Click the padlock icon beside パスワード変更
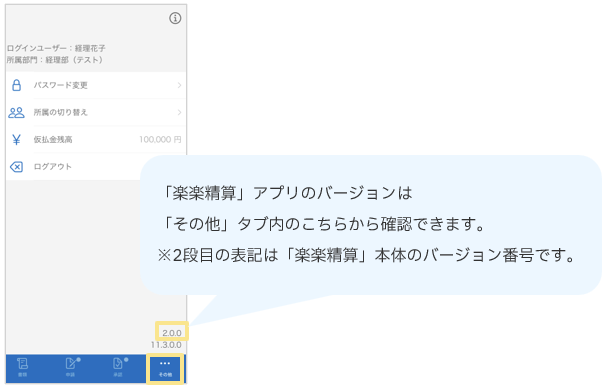The height and width of the screenshot is (387, 605). (17, 85)
